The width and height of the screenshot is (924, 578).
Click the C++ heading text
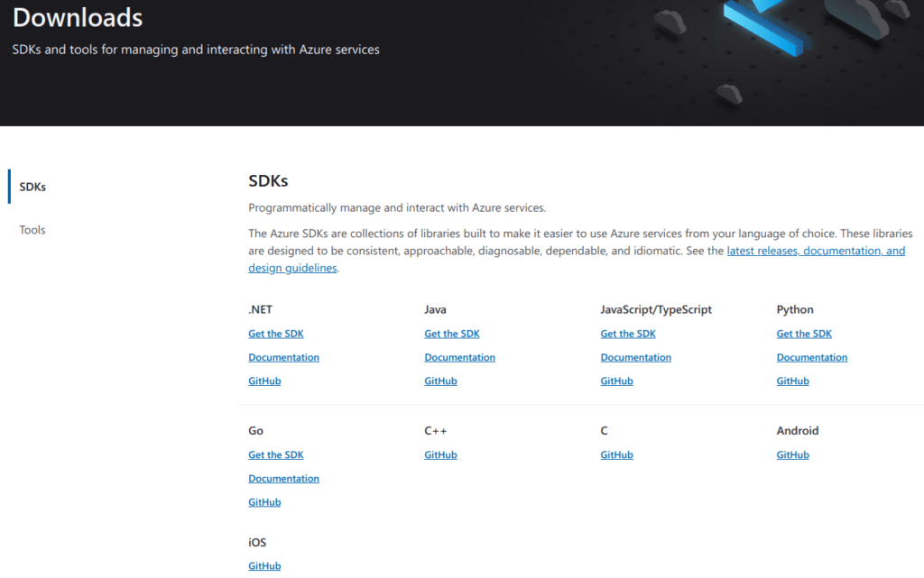[436, 431]
